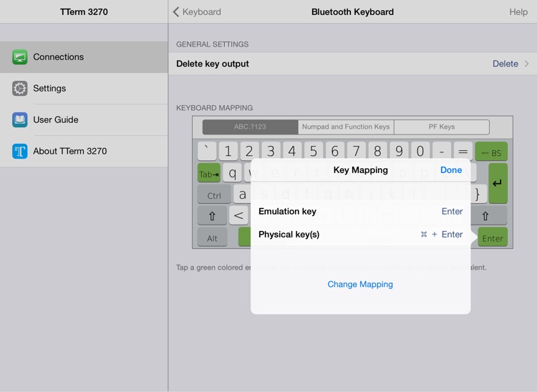Tap the number 6 key
Viewport: 537px width, 392px height.
click(x=335, y=150)
